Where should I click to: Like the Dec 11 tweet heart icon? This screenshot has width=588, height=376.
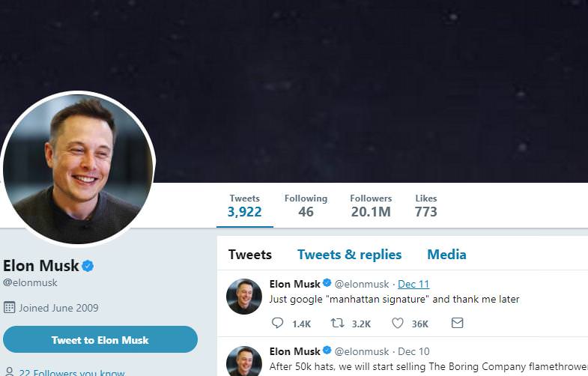(398, 323)
